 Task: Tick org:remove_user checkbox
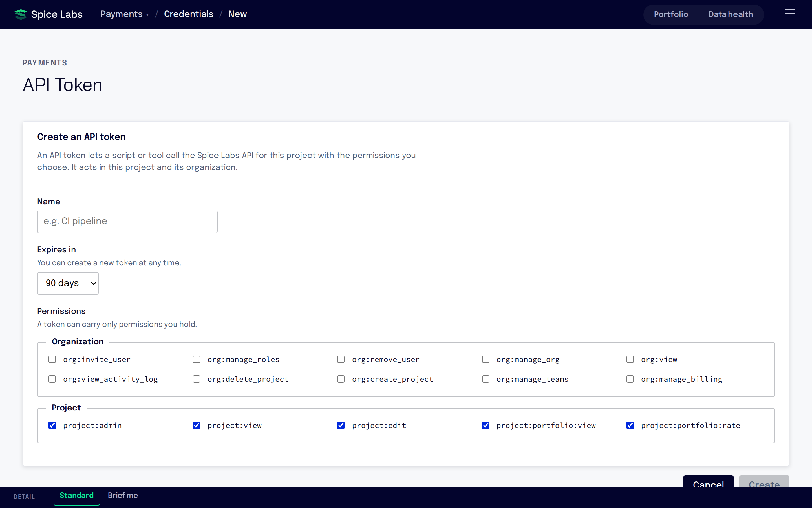[x=341, y=359]
